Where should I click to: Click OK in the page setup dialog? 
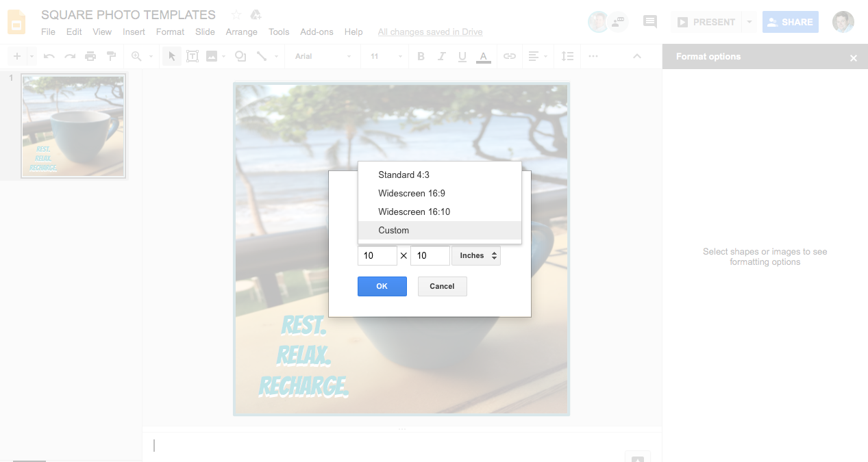[x=382, y=286]
